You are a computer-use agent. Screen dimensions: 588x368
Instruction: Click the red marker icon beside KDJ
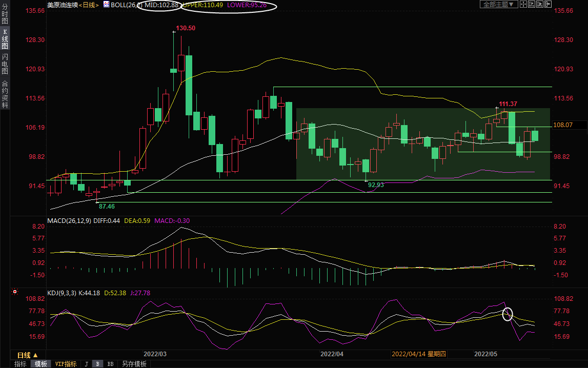click(15, 292)
